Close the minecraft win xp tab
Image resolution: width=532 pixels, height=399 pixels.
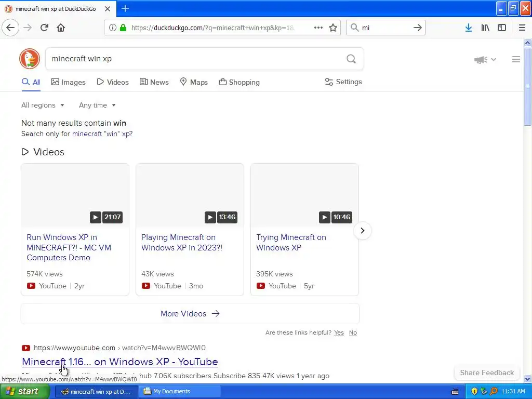click(x=108, y=9)
